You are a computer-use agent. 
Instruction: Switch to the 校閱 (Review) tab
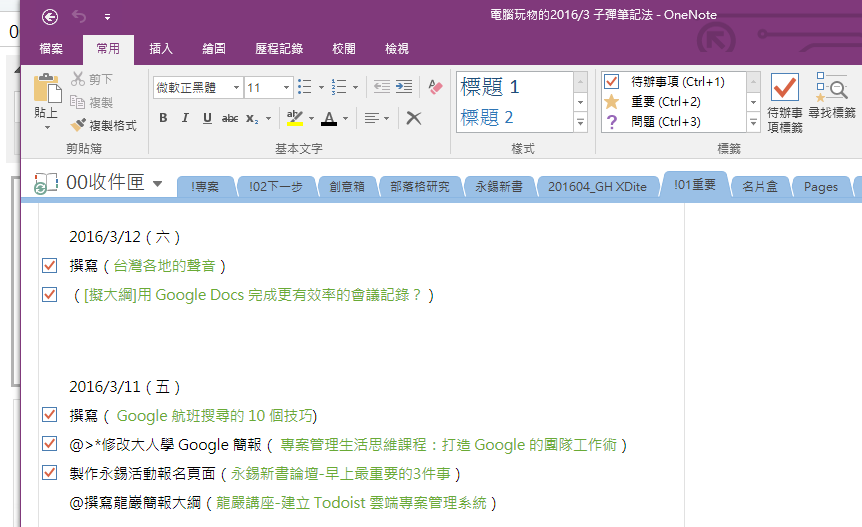(344, 49)
